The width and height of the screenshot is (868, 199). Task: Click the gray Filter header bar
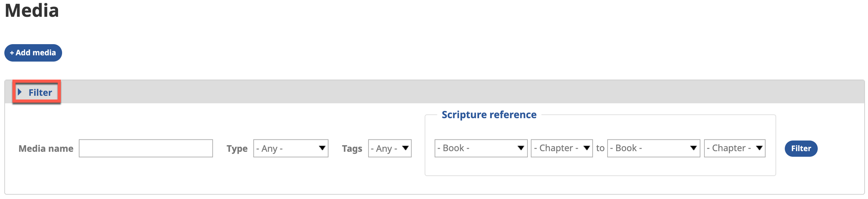coord(438,92)
